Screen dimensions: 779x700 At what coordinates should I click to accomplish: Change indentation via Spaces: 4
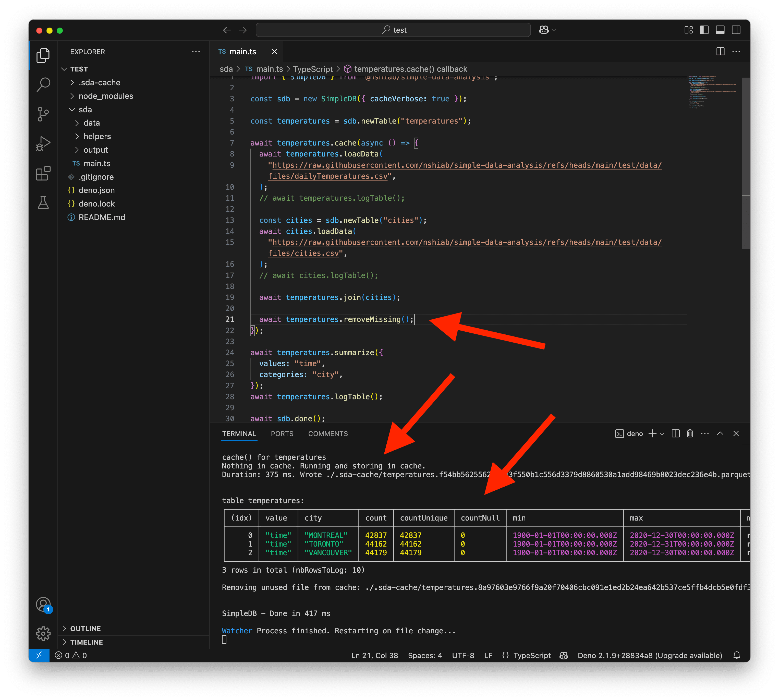[x=425, y=655]
